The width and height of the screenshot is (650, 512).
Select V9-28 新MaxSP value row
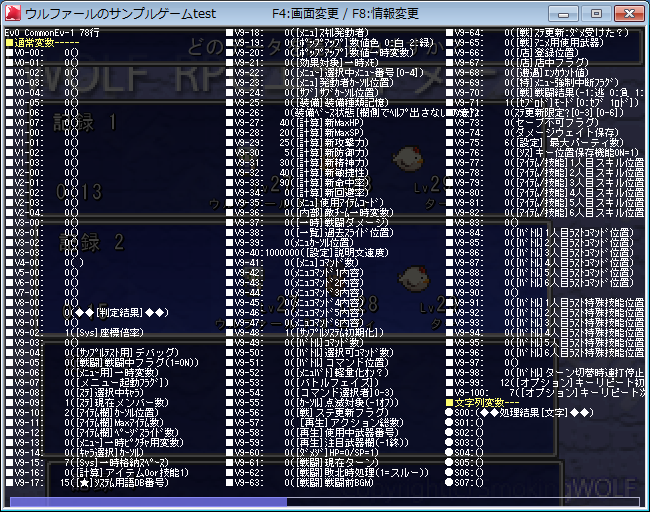[x=295, y=132]
